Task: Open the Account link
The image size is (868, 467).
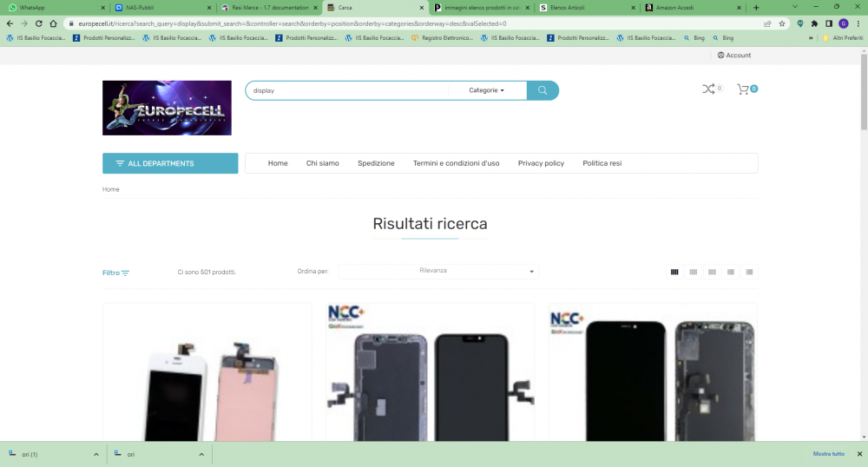Action: (734, 56)
